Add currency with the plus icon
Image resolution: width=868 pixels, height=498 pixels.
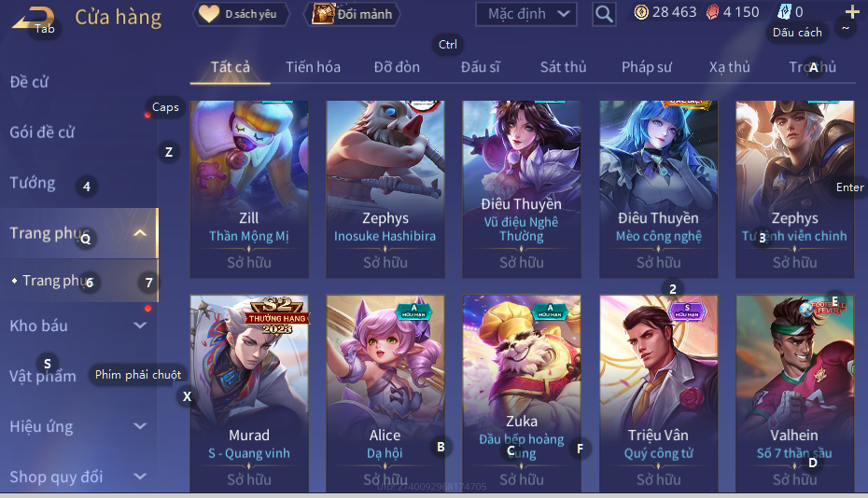pos(852,11)
